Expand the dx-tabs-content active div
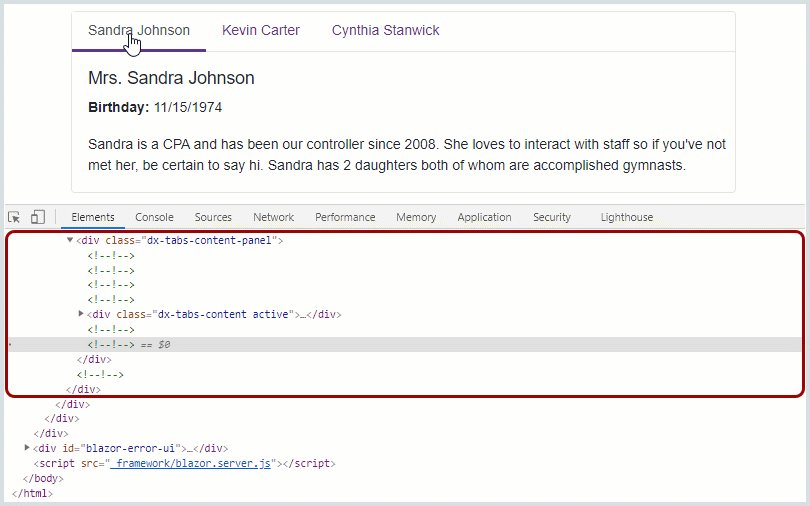 tap(81, 314)
